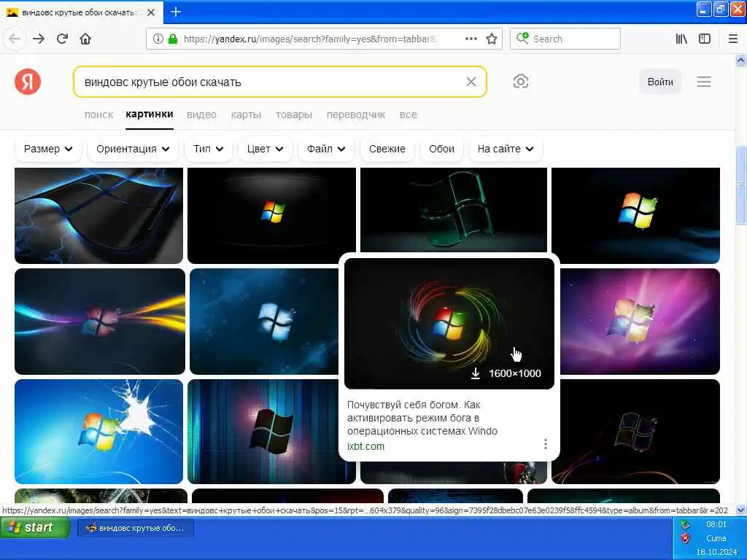Clear the Yandex search query
Viewport: 747px width, 560px height.
471,82
